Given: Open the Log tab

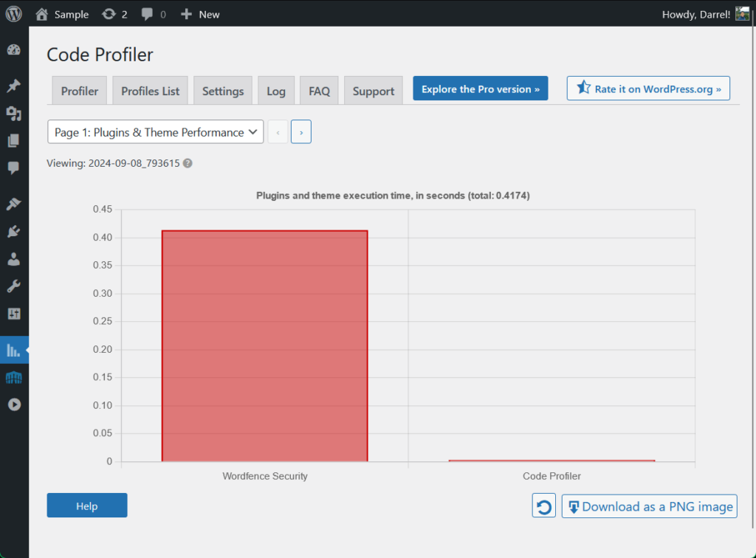Looking at the screenshot, I should [276, 91].
